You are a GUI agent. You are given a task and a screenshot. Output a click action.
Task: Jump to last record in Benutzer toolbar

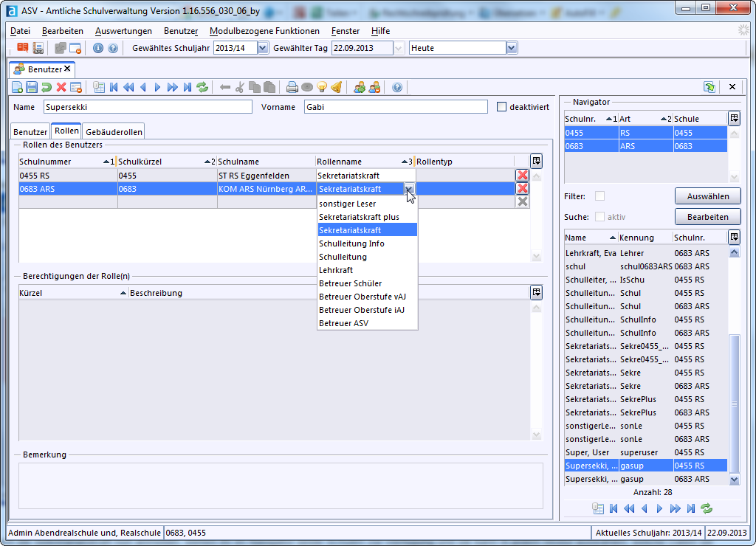click(188, 87)
